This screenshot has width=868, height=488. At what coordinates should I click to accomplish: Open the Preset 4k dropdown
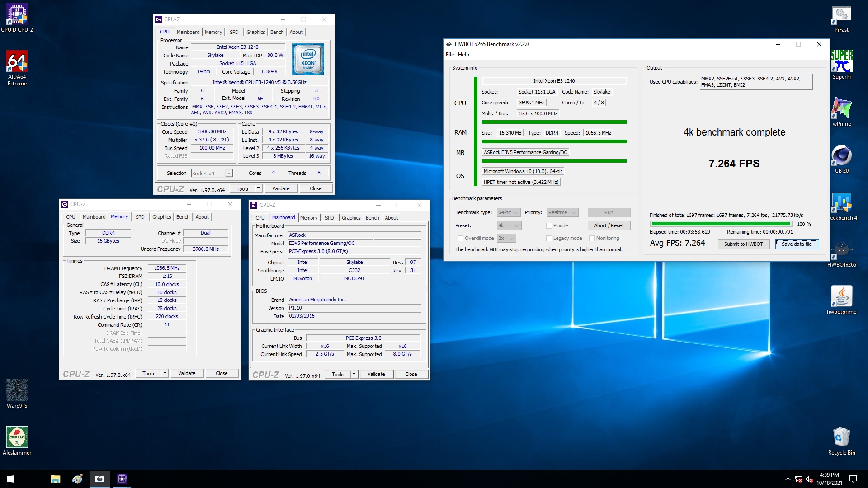coord(509,225)
